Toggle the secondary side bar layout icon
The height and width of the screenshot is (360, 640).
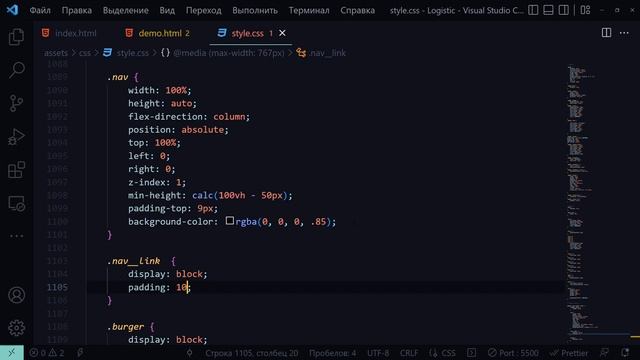[x=564, y=10]
